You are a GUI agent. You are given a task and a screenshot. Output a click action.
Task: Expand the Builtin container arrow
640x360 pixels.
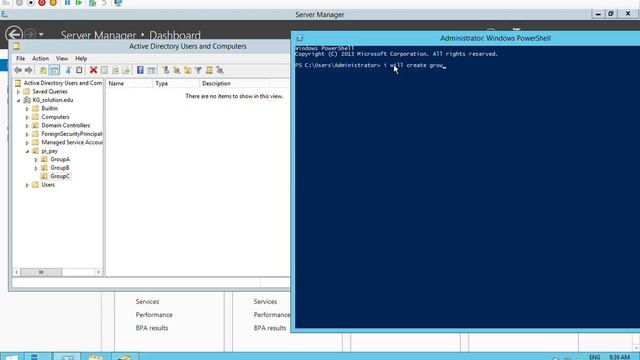[27, 109]
